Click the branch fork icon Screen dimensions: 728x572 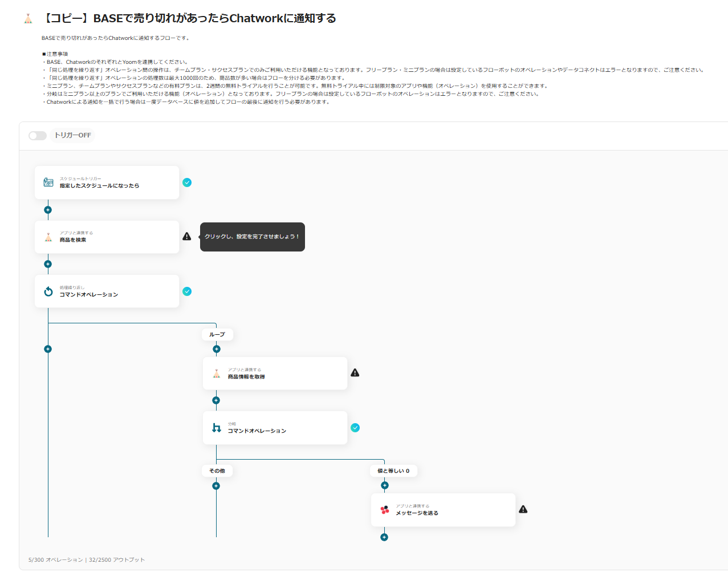coord(217,428)
